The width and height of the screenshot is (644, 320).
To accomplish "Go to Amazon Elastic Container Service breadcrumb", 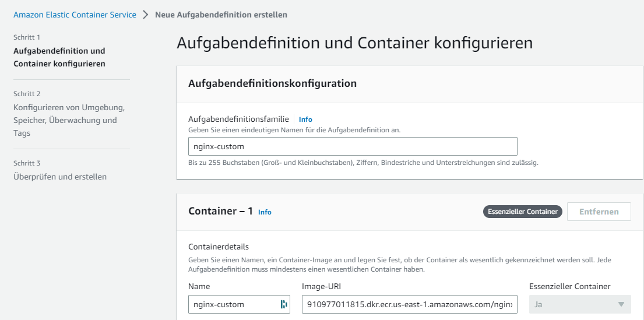I will [75, 15].
